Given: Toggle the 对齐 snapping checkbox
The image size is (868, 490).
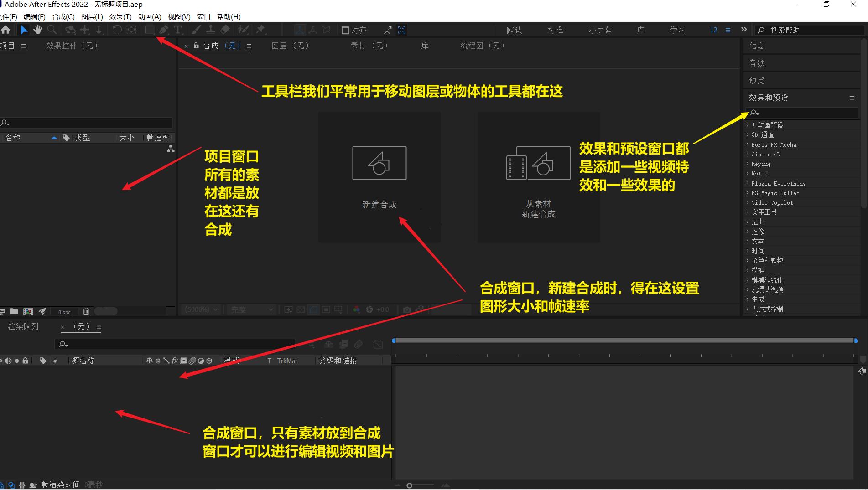Looking at the screenshot, I should (x=345, y=30).
